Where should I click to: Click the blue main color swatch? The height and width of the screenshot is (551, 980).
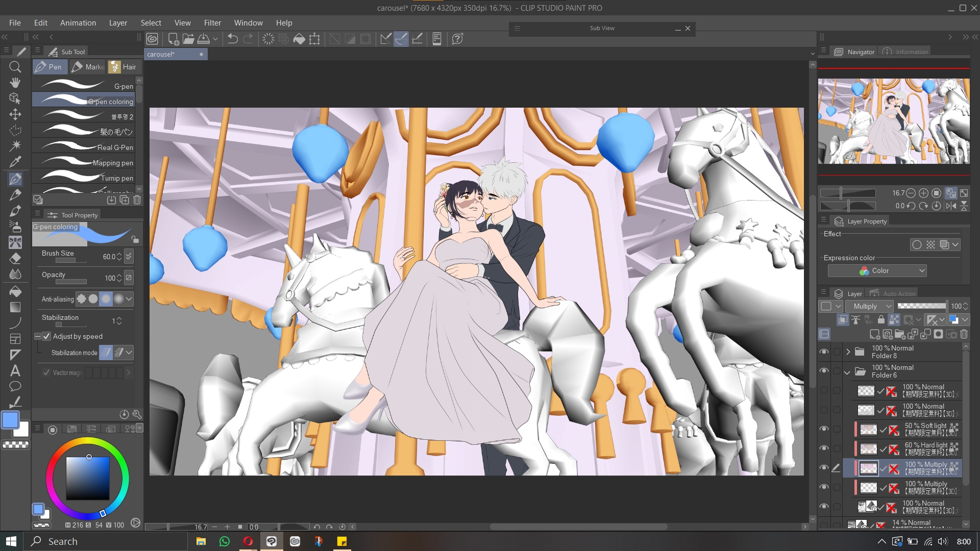(x=10, y=420)
